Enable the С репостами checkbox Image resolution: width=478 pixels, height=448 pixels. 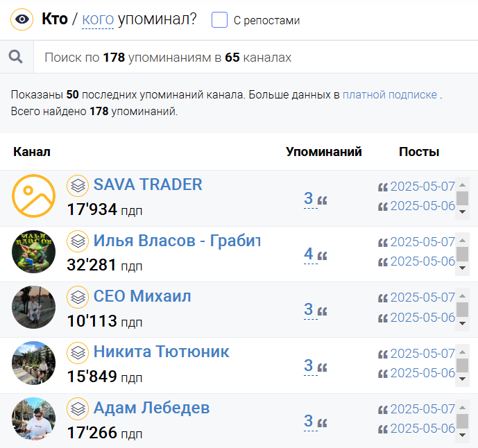[220, 19]
